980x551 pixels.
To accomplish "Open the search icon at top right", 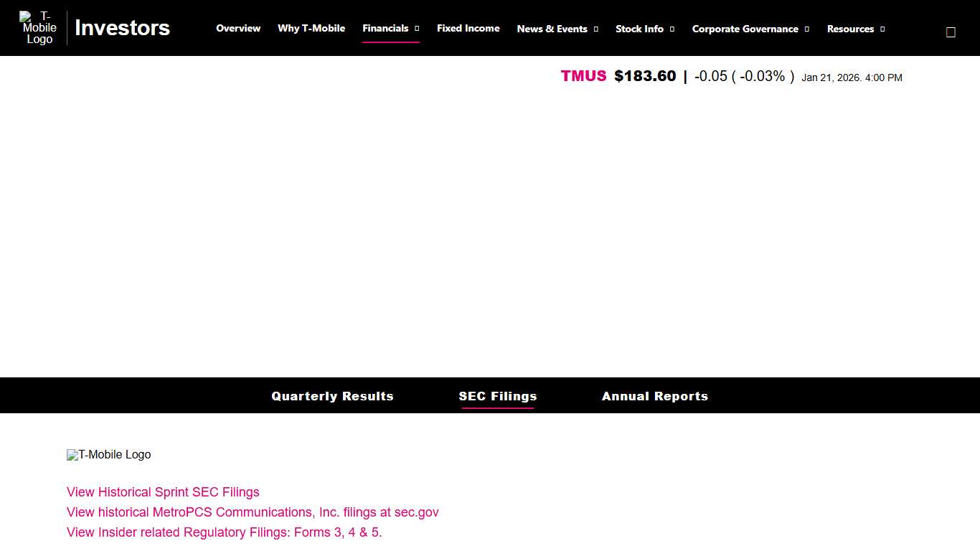I will click(x=951, y=32).
